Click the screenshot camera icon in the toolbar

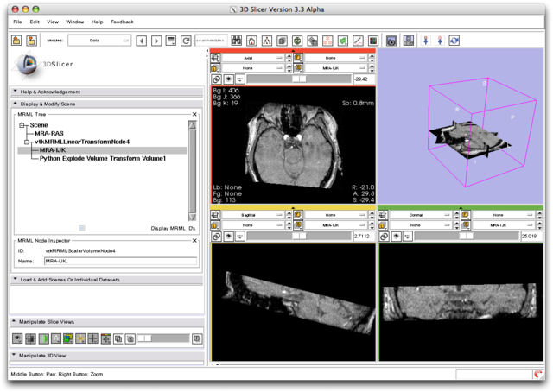[x=391, y=41]
